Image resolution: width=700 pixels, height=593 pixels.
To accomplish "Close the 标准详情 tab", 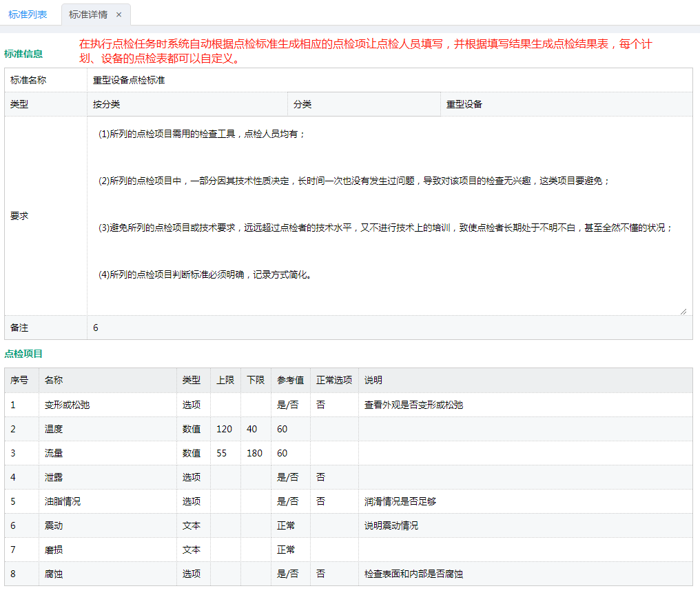I will click(119, 14).
